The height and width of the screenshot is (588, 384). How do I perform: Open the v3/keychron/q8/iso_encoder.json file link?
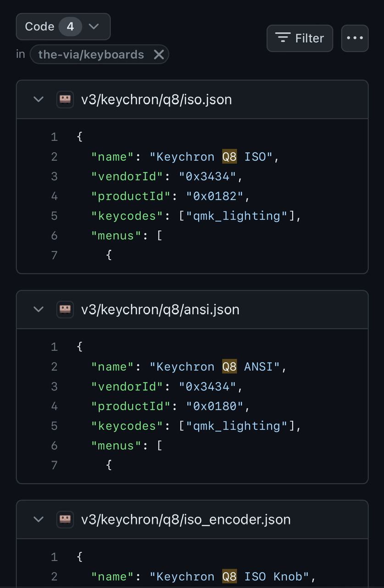[186, 519]
